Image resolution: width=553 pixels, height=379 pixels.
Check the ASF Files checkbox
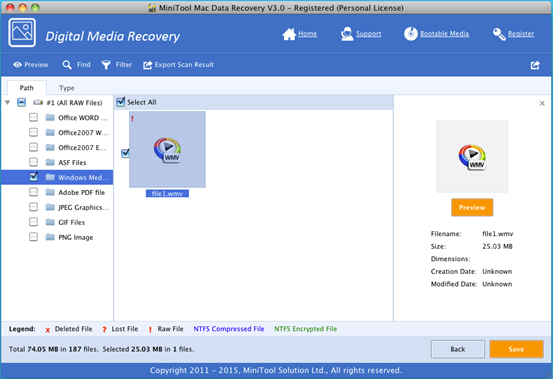pyautogui.click(x=34, y=162)
